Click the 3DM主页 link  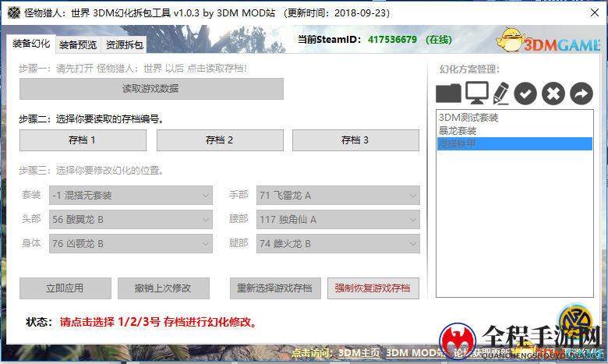359,353
